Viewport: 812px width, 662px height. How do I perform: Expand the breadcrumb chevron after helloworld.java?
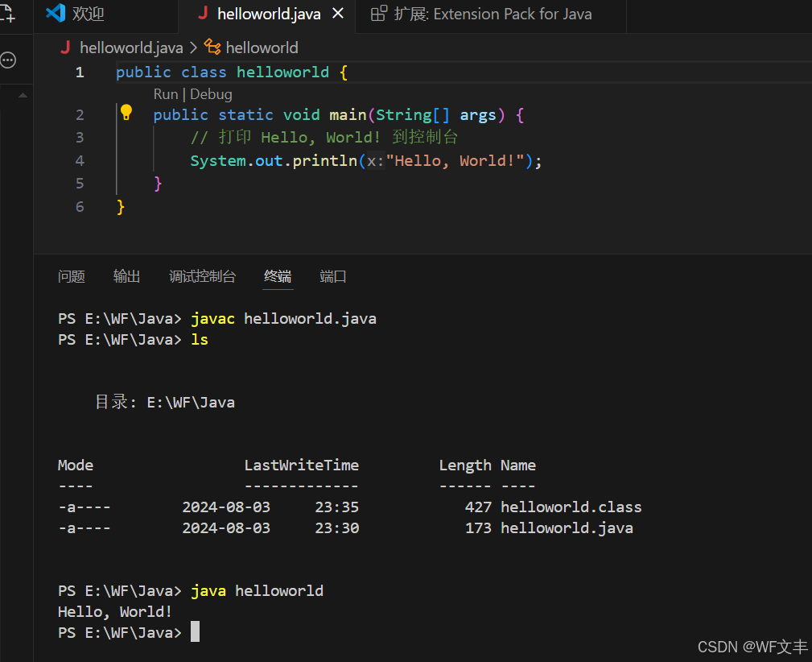193,48
